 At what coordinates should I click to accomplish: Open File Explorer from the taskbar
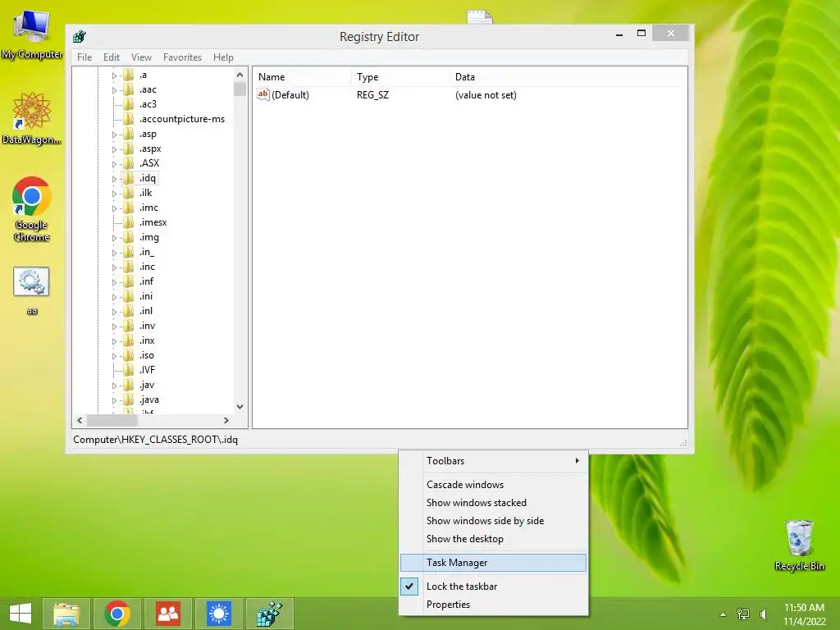[66, 614]
